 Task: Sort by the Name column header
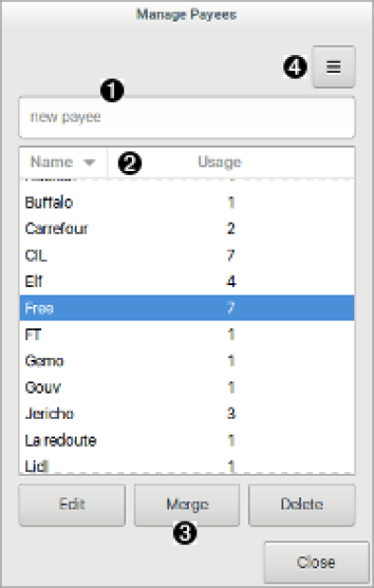(x=64, y=162)
